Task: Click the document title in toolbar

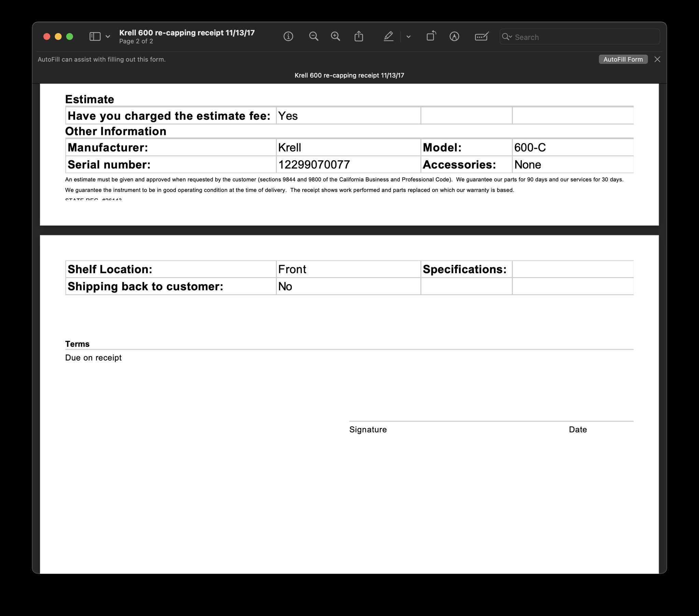Action: 187,33
